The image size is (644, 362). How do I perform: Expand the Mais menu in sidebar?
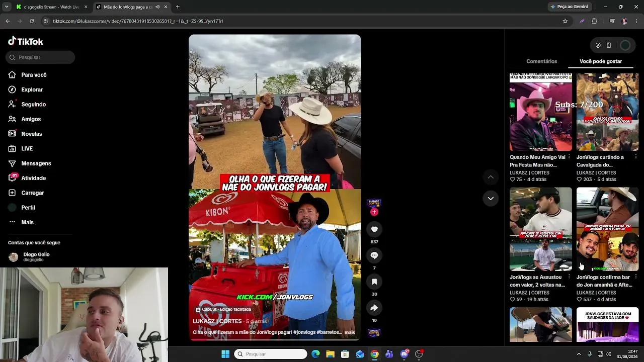(x=21, y=222)
